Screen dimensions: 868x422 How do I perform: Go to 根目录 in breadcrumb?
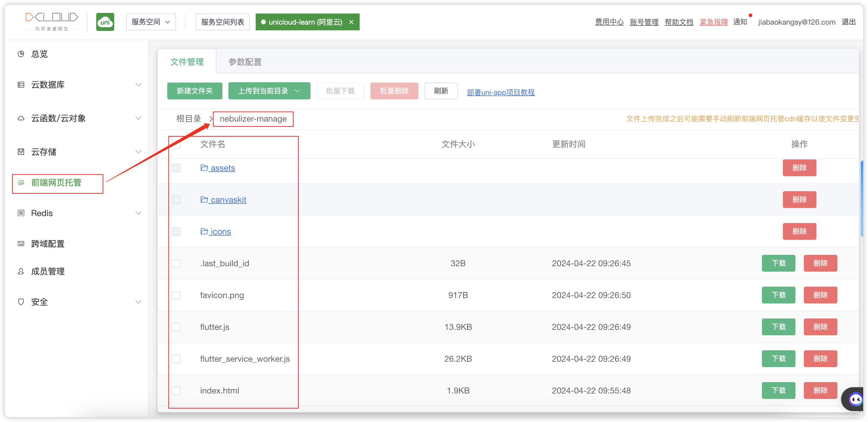tap(188, 119)
